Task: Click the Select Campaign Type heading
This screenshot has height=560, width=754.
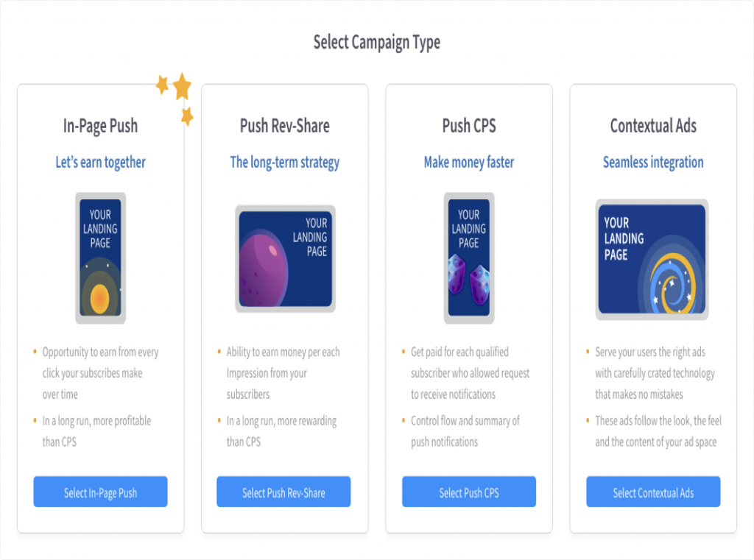Action: pyautogui.click(x=377, y=42)
